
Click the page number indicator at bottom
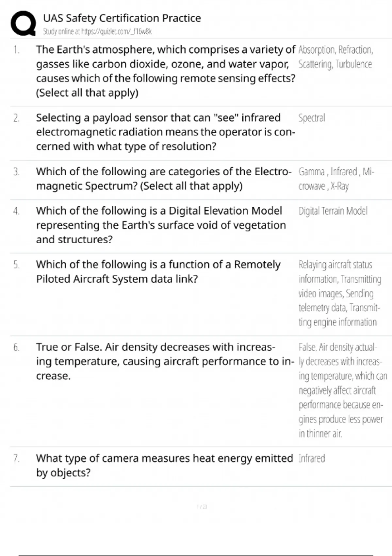pos(202,507)
